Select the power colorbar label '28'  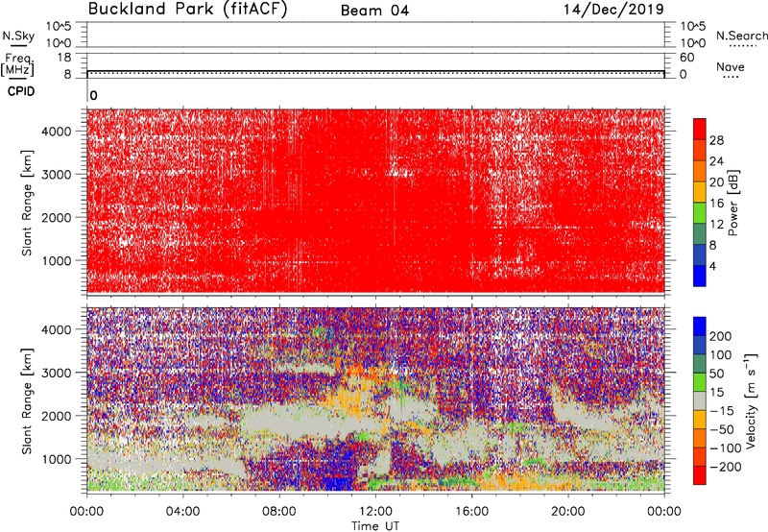pyautogui.click(x=716, y=140)
